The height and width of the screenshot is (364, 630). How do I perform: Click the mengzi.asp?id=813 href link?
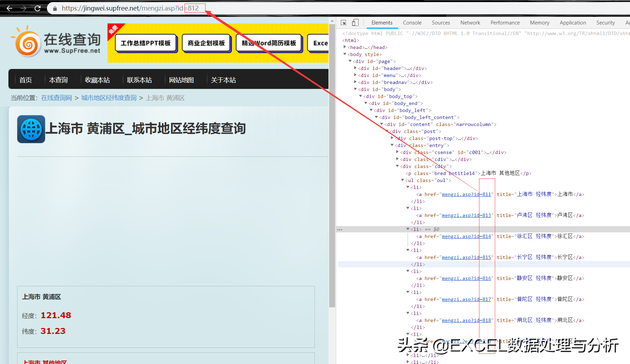[466, 215]
